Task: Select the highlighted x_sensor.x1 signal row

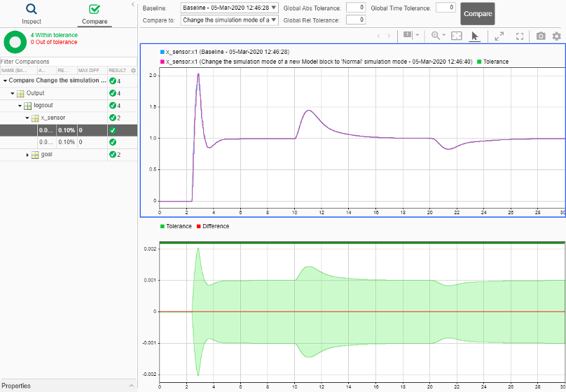Action: 69,130
